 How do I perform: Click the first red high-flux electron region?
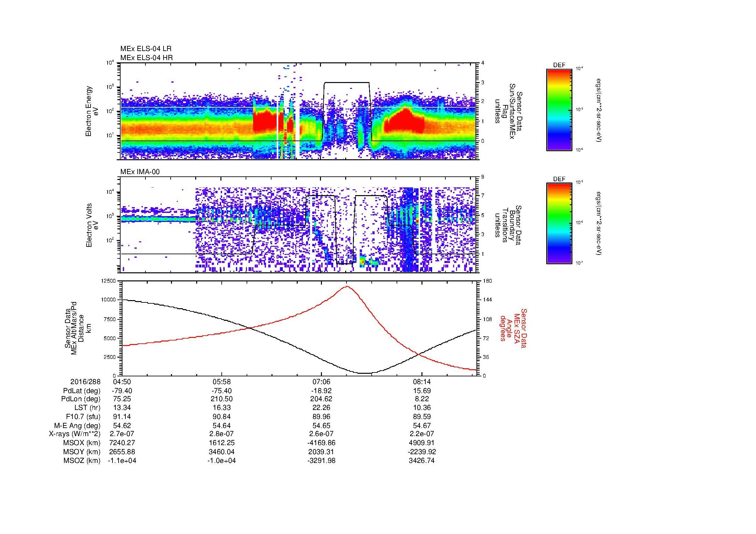(265, 121)
